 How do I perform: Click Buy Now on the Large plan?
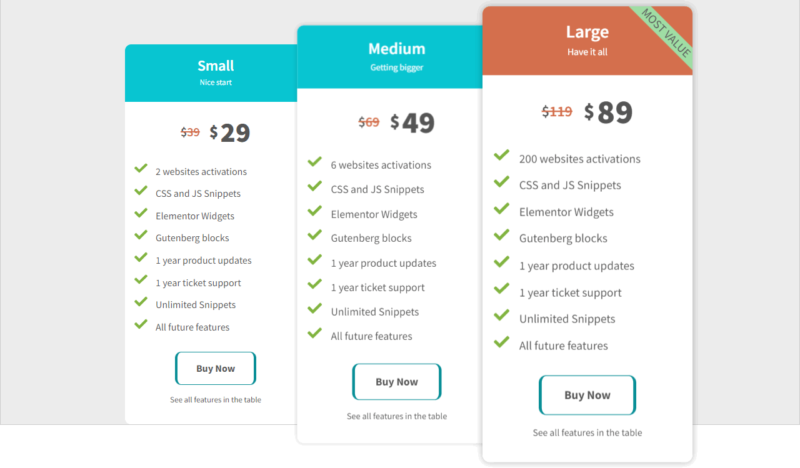587,395
